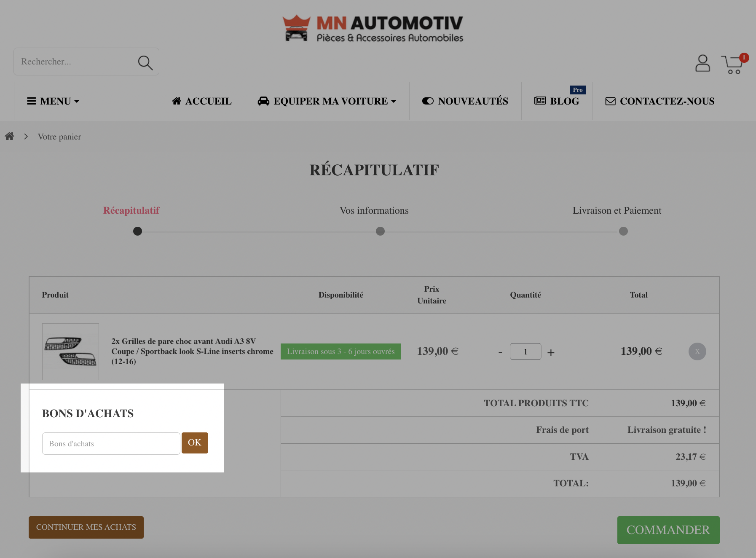Open the 2x Grilles de pare choc product link
Viewport: 756px width, 558px height.
192,351
